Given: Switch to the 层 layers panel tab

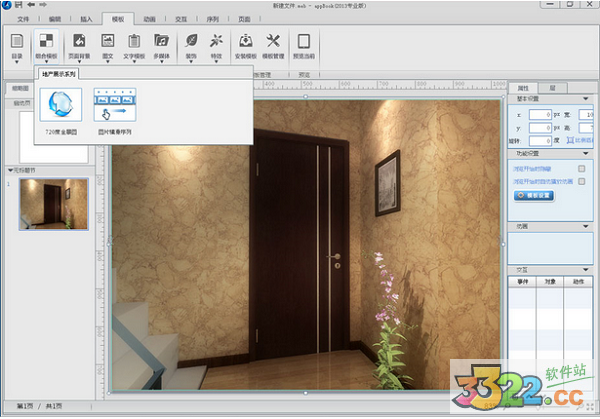Looking at the screenshot, I should click(x=566, y=88).
